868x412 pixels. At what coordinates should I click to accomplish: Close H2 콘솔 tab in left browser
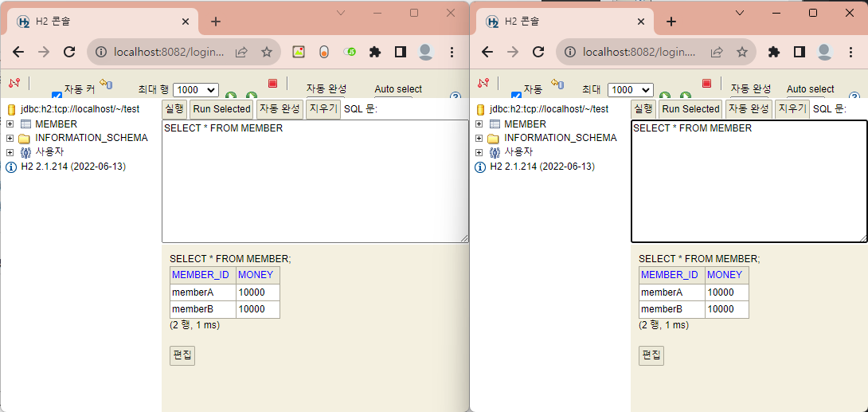pyautogui.click(x=186, y=22)
